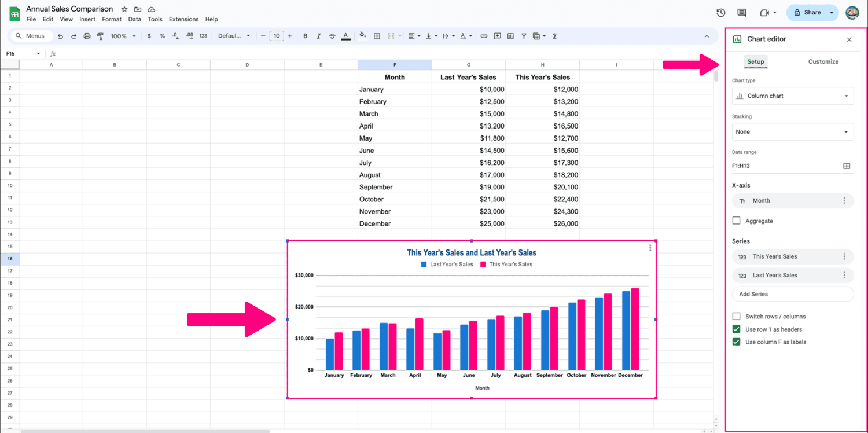Toggle italic formatting
868x433 pixels.
pyautogui.click(x=319, y=36)
